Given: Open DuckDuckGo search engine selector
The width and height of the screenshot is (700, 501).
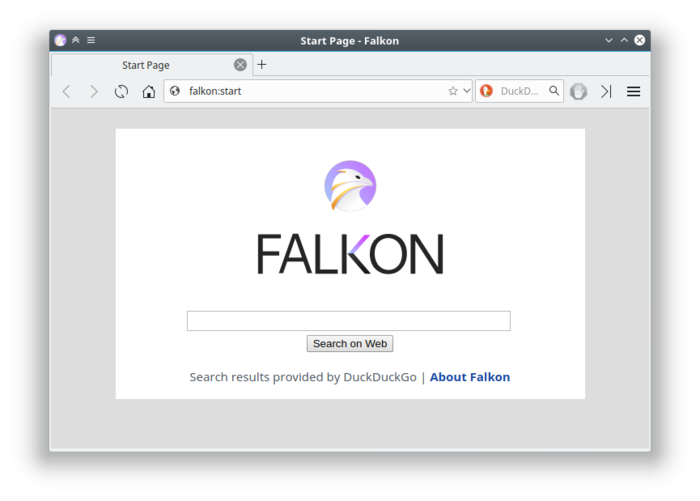Looking at the screenshot, I should pyautogui.click(x=486, y=91).
